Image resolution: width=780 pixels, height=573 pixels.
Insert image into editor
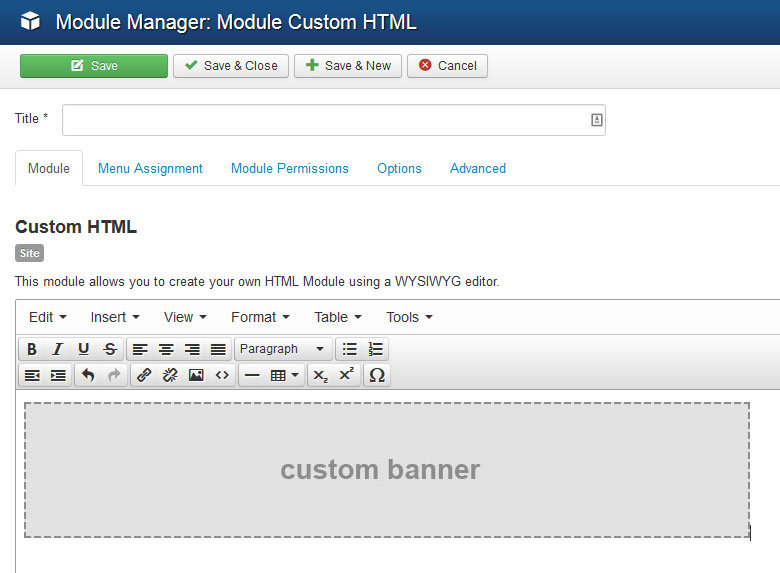[196, 375]
